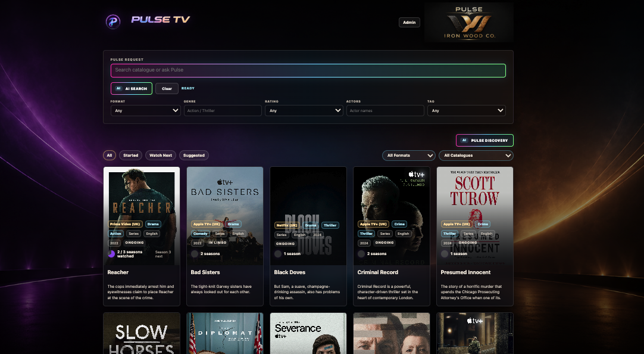Open the Severance poster thumbnail

(x=308, y=334)
